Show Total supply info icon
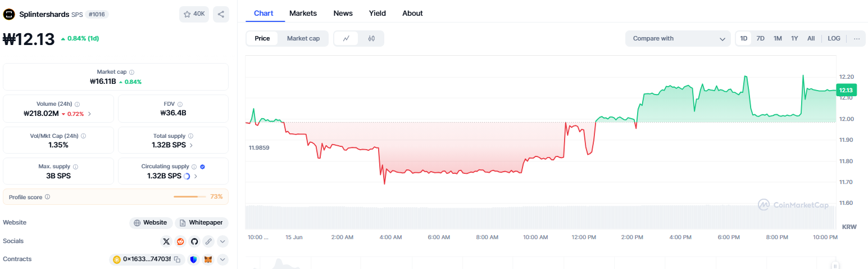 pyautogui.click(x=190, y=136)
